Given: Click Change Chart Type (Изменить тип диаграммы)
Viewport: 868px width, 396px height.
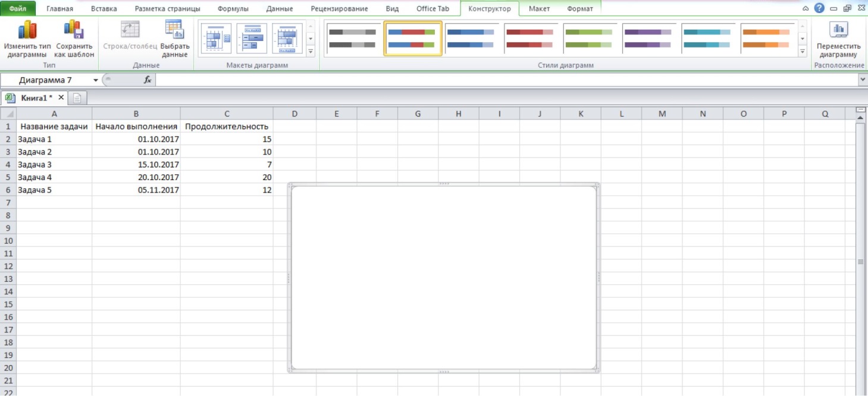Looking at the screenshot, I should 27,39.
